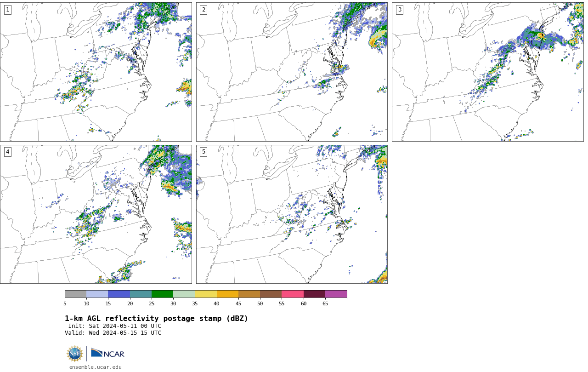Click the colorbar tick label '50'

tap(260, 303)
